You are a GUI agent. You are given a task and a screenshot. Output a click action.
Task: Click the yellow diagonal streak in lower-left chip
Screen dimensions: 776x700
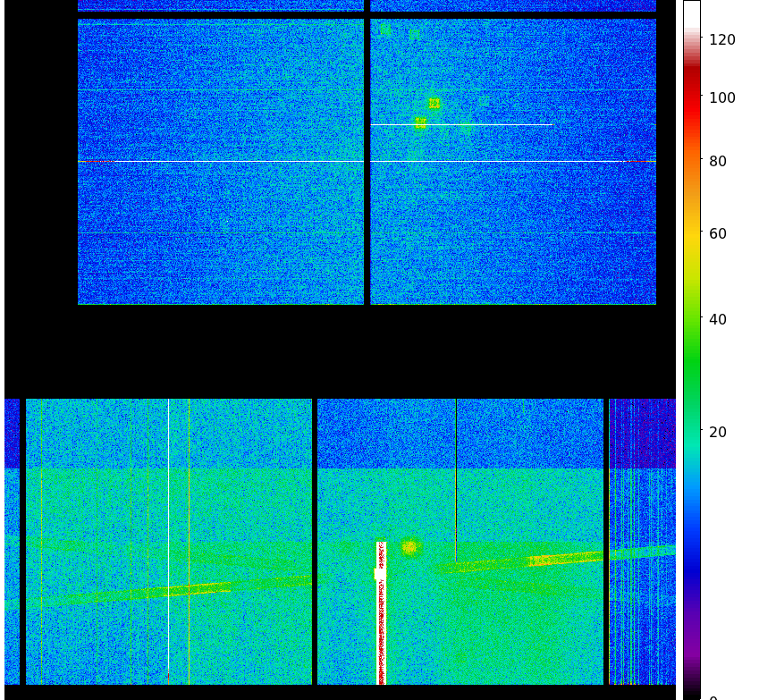(x=192, y=589)
